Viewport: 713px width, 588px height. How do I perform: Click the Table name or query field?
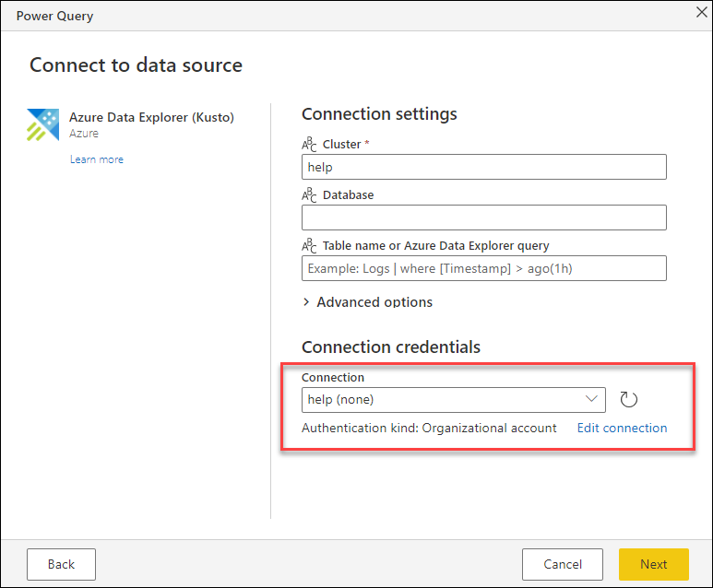coord(483,268)
